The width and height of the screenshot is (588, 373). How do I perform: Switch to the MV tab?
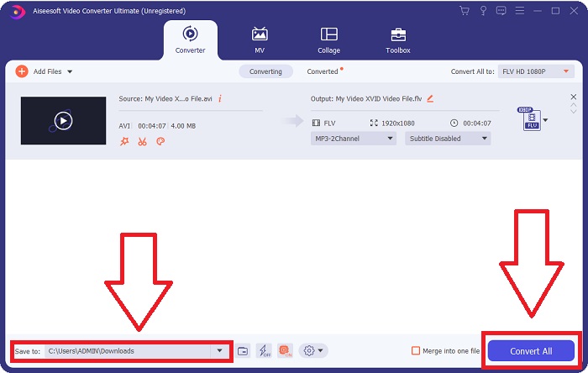pyautogui.click(x=260, y=39)
